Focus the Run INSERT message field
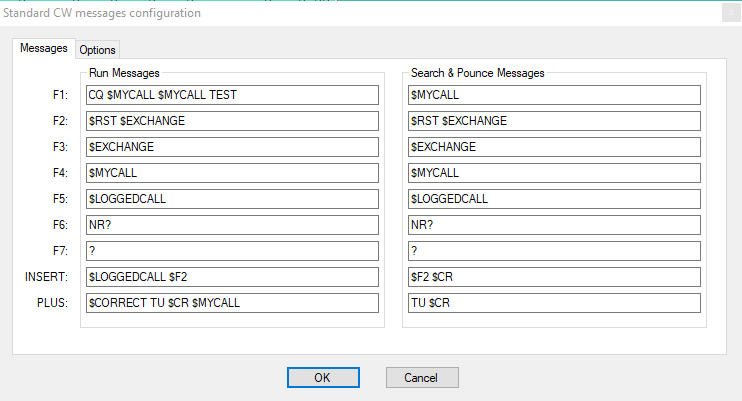 (x=233, y=277)
